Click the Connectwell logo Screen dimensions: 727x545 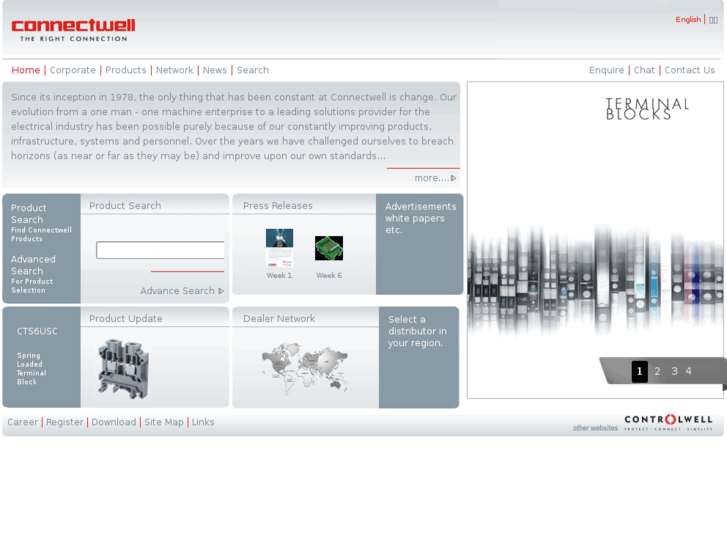pyautogui.click(x=73, y=30)
